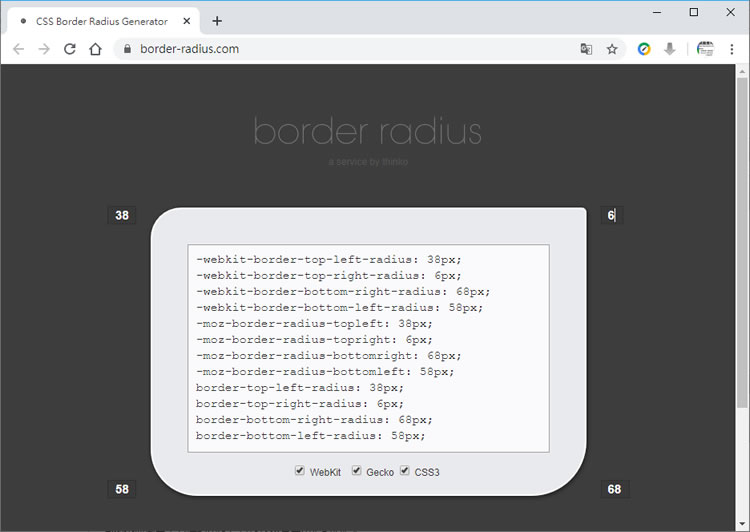Reload the border-radius.com page
This screenshot has height=532, width=750.
pyautogui.click(x=70, y=49)
